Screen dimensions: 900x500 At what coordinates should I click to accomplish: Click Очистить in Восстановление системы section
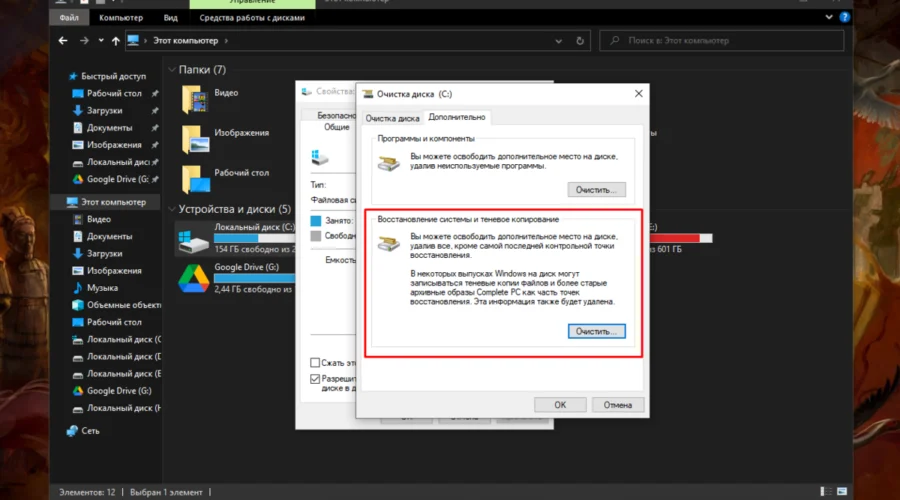[x=597, y=331]
